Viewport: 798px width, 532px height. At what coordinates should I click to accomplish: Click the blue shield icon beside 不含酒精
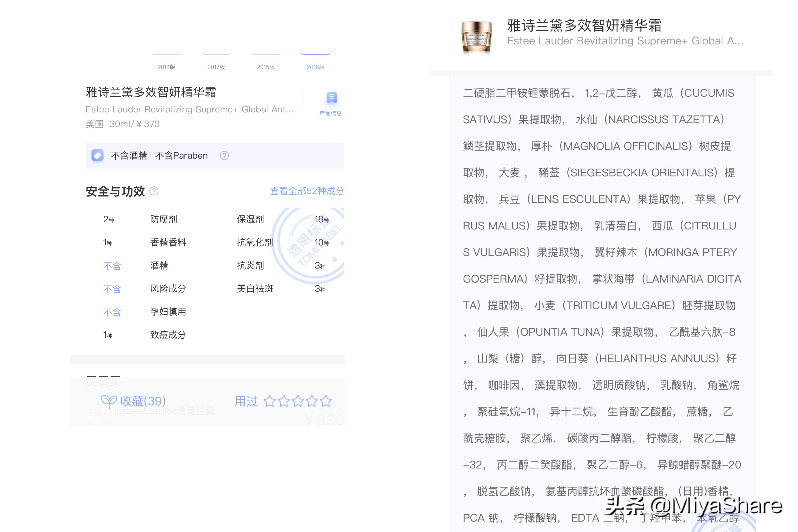coord(97,155)
